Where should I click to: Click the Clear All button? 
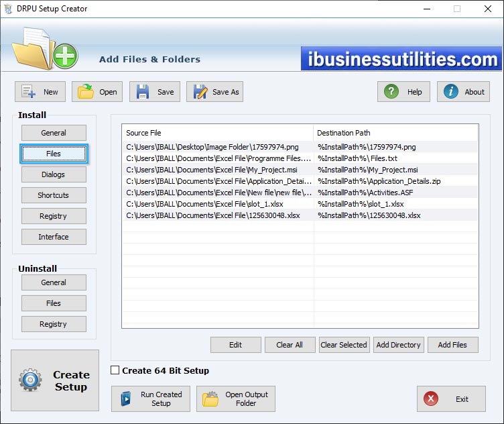tap(290, 345)
